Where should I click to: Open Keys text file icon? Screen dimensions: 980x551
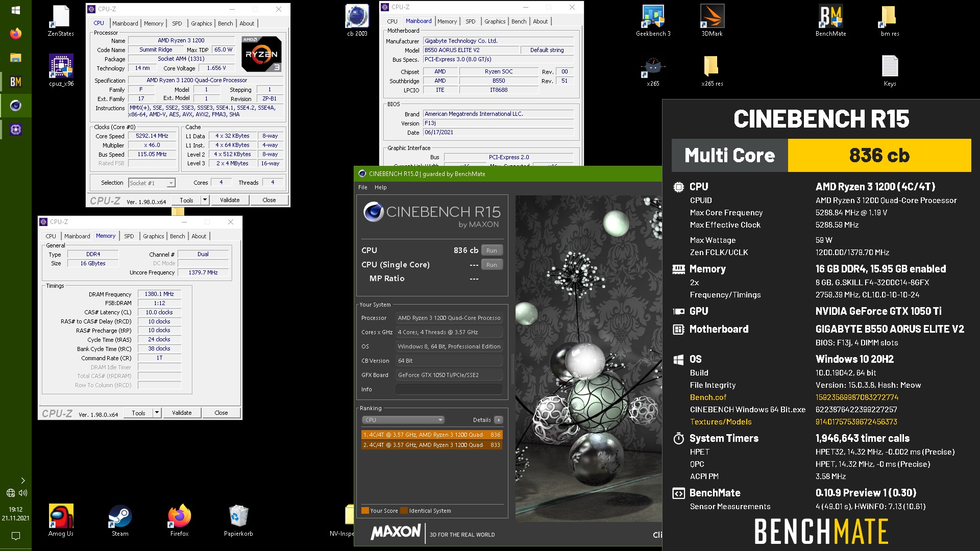click(890, 71)
